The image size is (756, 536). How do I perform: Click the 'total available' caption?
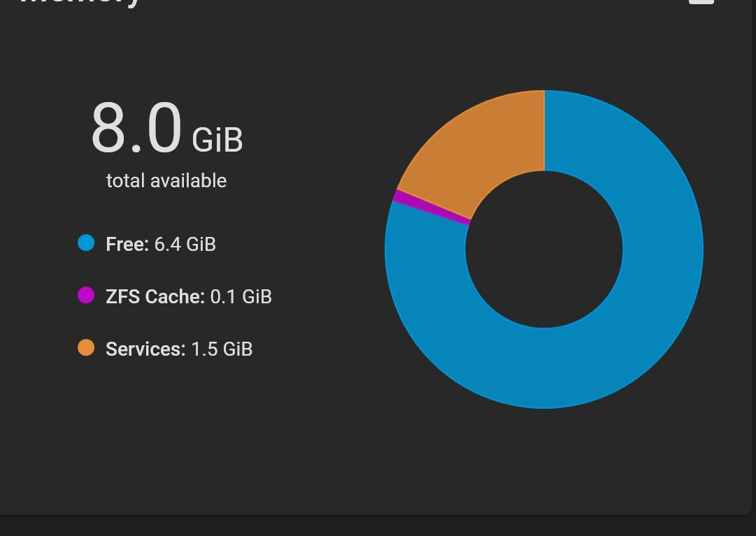coord(166,181)
